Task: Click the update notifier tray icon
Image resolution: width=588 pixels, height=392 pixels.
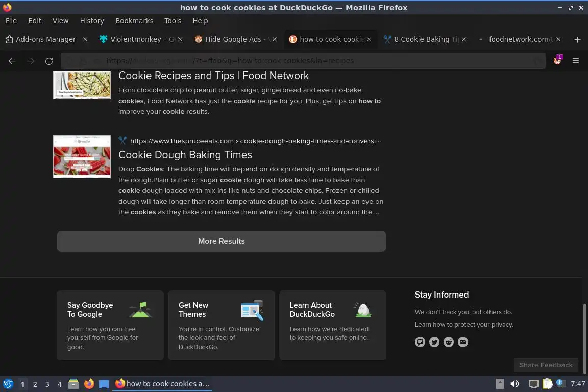Action: pyautogui.click(x=560, y=383)
